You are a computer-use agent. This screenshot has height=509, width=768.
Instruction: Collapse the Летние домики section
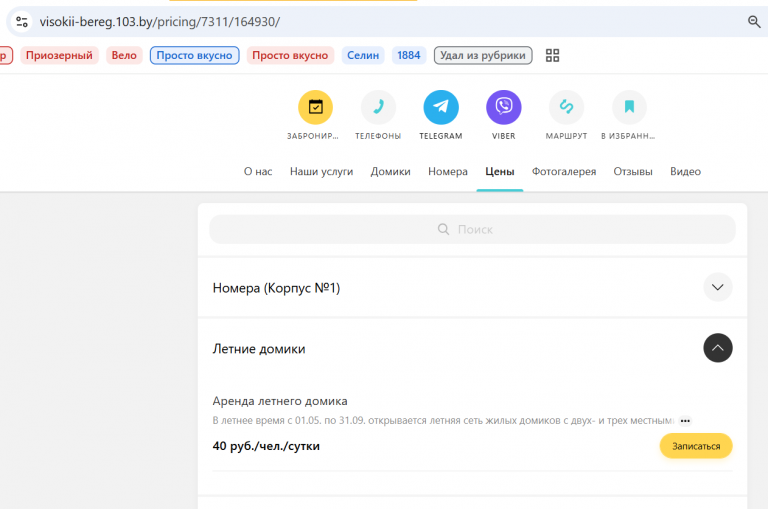tap(718, 348)
